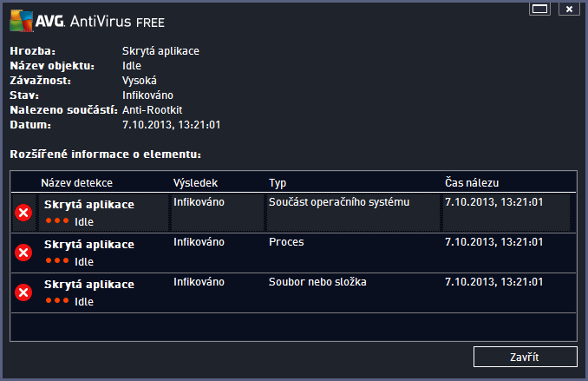Image resolution: width=588 pixels, height=381 pixels.
Task: Click the Typ column header
Action: [278, 183]
